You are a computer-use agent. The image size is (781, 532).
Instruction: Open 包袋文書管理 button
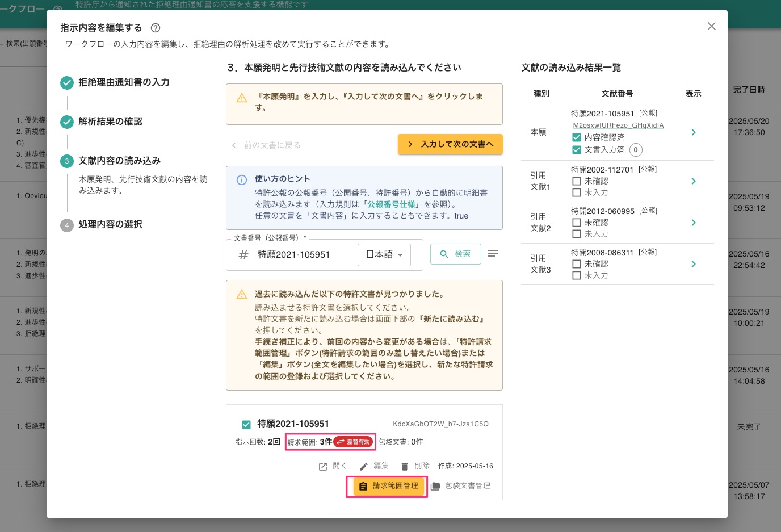coord(460,486)
